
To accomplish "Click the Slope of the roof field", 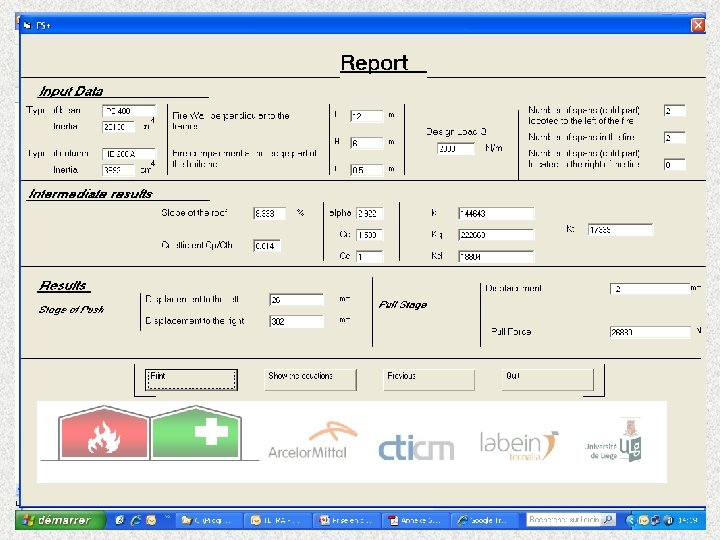I will (x=269, y=213).
